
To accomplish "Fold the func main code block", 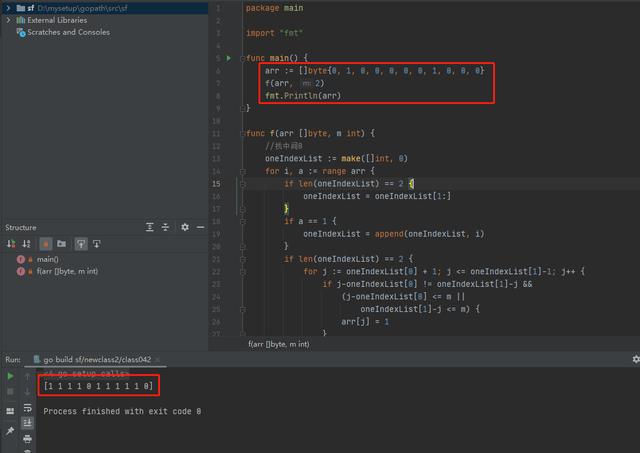I will coord(241,58).
